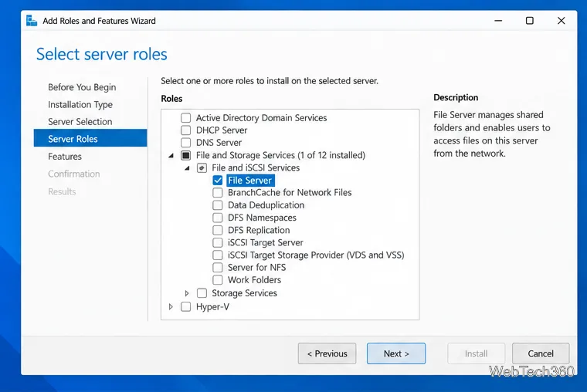Select the DFS Namespaces label
This screenshot has width=587, height=392.
262,218
